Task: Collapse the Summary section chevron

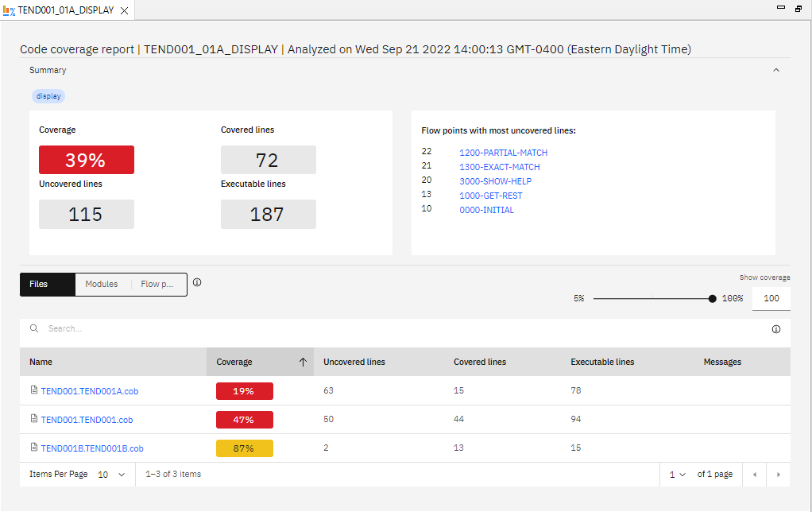Action: pyautogui.click(x=776, y=69)
